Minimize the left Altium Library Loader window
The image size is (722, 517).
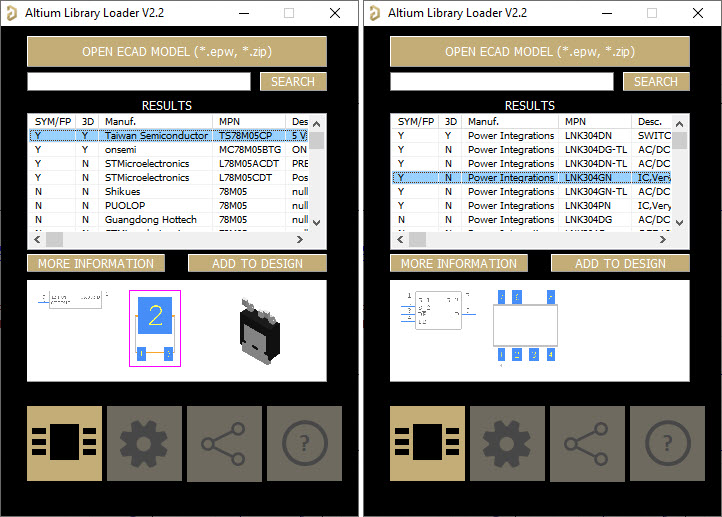244,13
